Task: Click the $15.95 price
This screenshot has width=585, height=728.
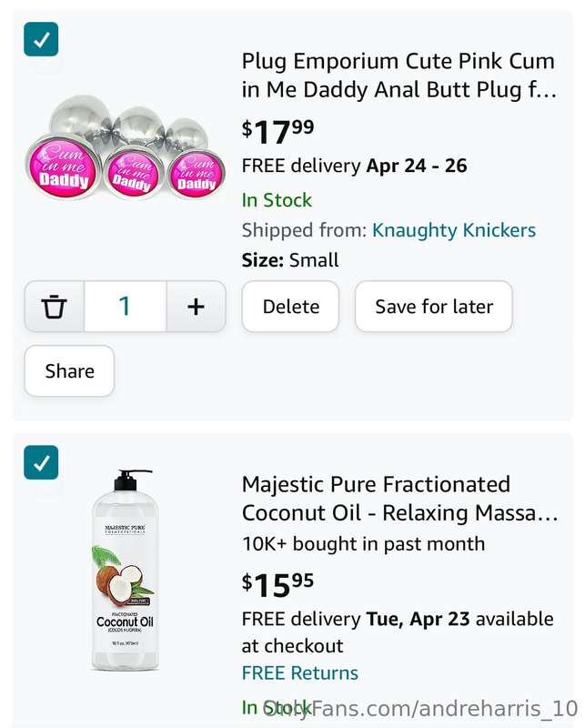Action: tap(278, 585)
